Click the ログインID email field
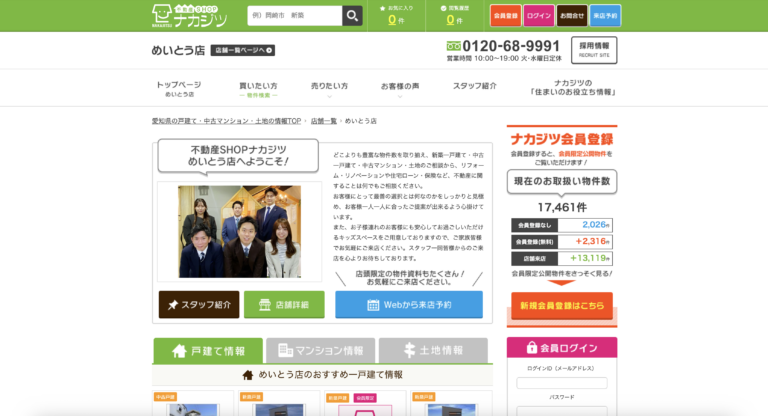Screen dimensions: 768x416 (562, 383)
